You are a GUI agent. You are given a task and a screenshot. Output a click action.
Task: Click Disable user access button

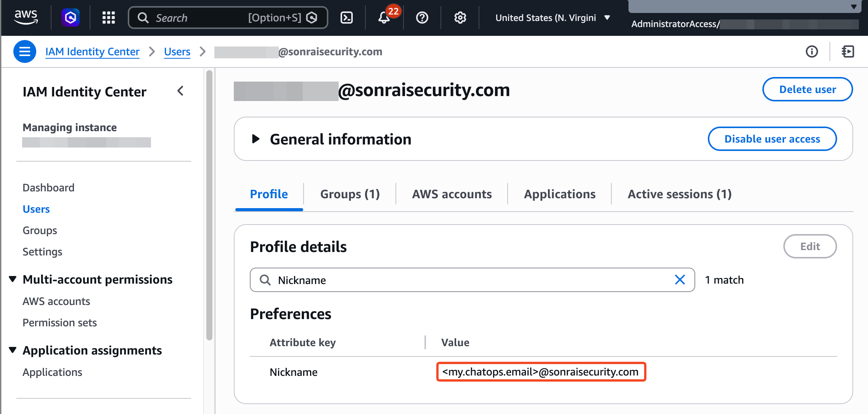(x=772, y=139)
